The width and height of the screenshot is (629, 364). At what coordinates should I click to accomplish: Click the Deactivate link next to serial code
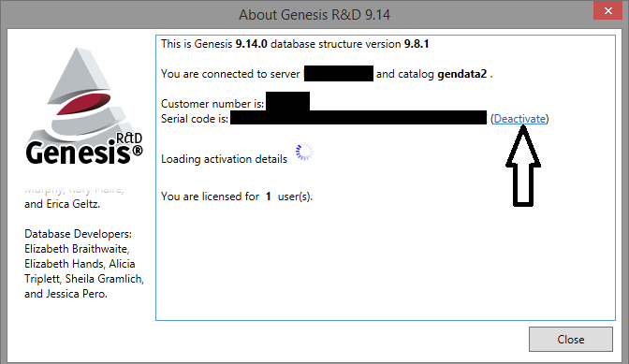click(x=519, y=119)
